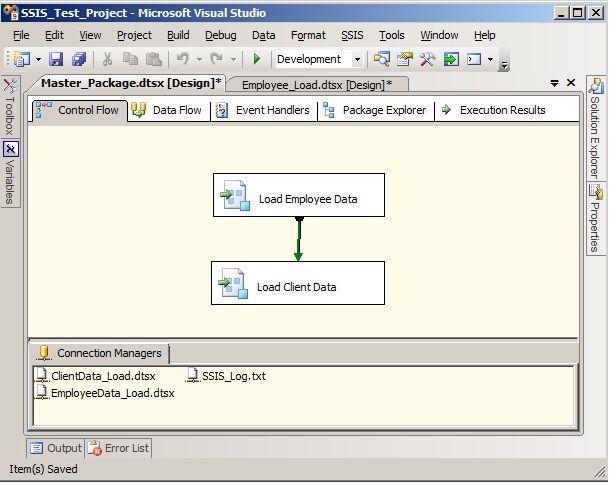Image resolution: width=611 pixels, height=485 pixels.
Task: Click the Solution Explorer toolbar icon
Action: tap(381, 59)
